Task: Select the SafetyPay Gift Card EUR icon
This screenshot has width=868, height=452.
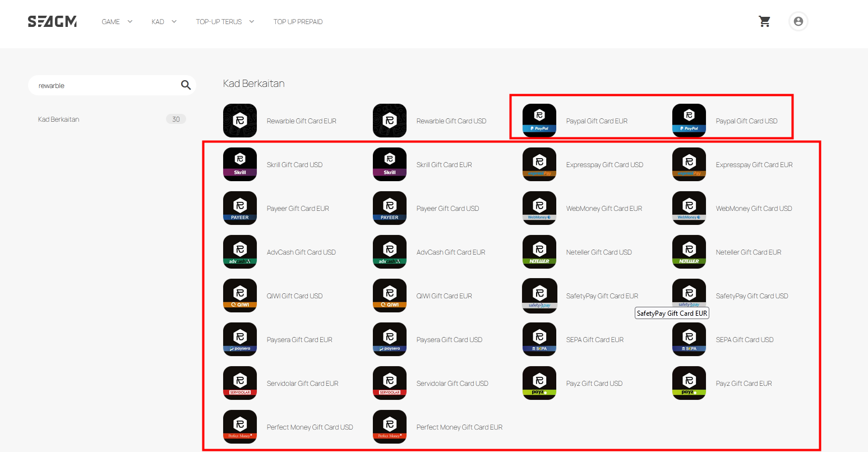Action: pyautogui.click(x=539, y=296)
